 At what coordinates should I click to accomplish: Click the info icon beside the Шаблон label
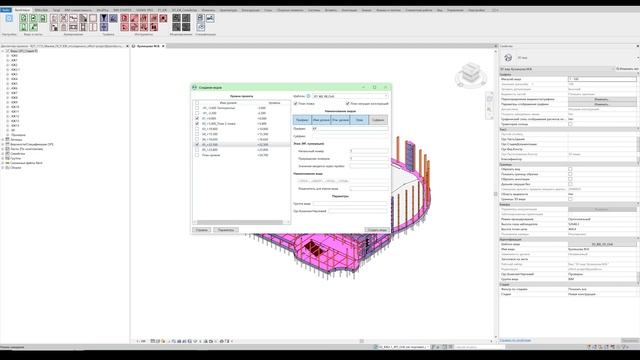tap(308, 96)
